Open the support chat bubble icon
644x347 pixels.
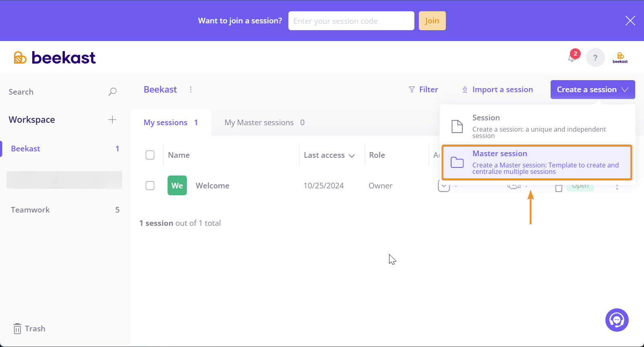click(617, 320)
